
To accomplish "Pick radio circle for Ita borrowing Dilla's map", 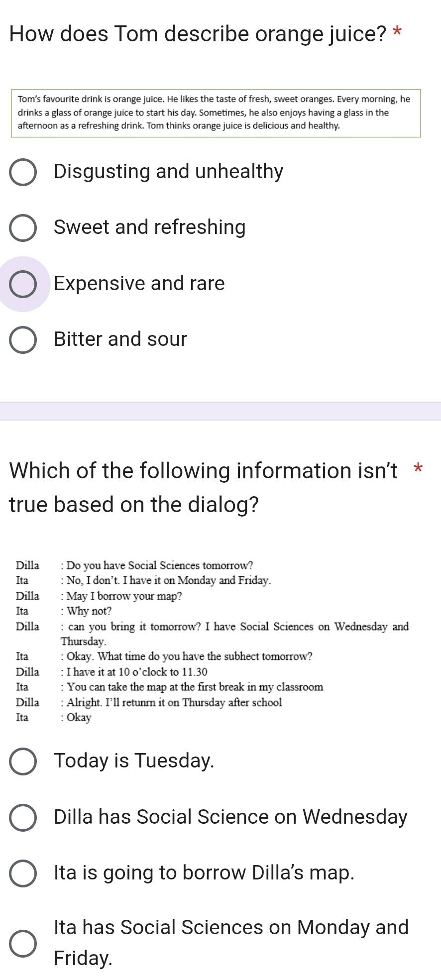I will click(x=23, y=873).
